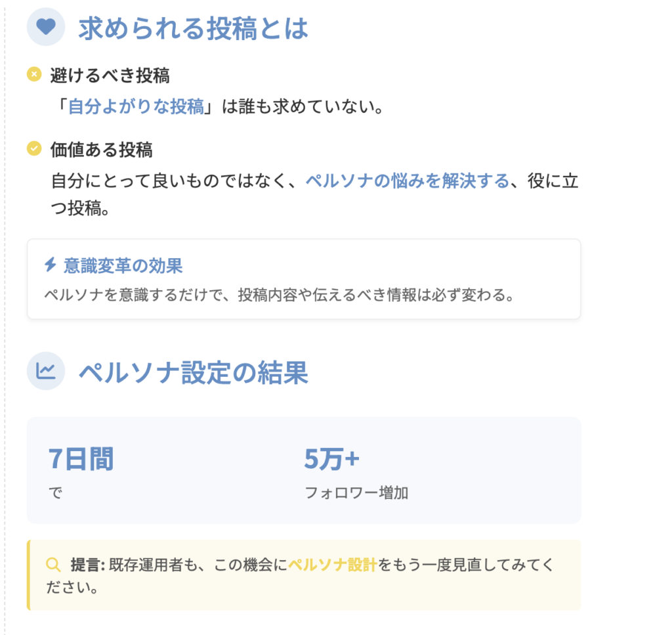Click the yellow ペルソナ設計 highlighted text
Viewport: 672px width, 635px height.
(333, 565)
